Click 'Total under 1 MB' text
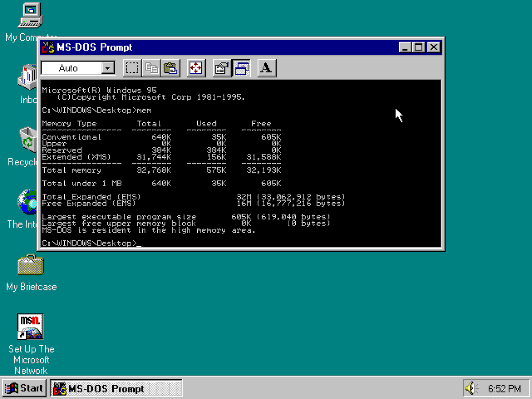 [82, 184]
